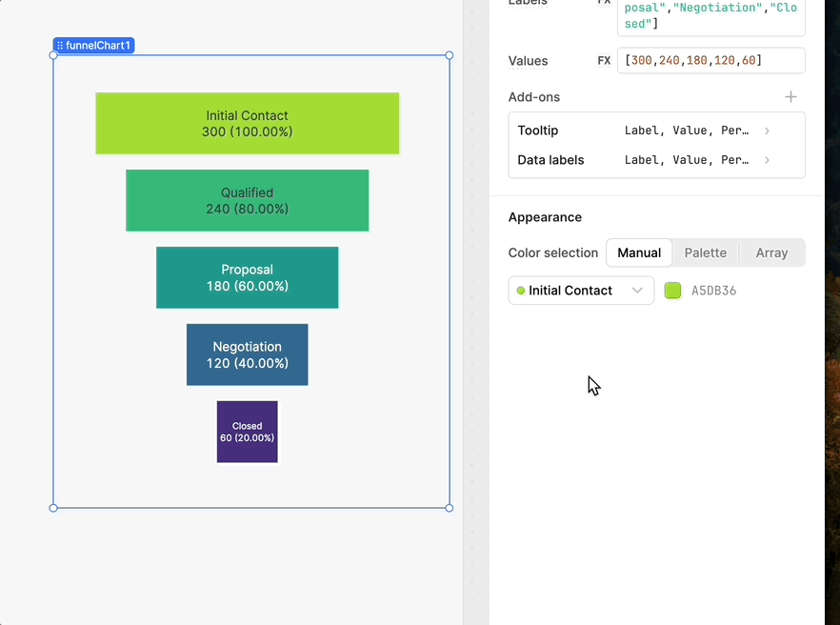Select Manual color selection
This screenshot has height=625, width=840.
(638, 252)
